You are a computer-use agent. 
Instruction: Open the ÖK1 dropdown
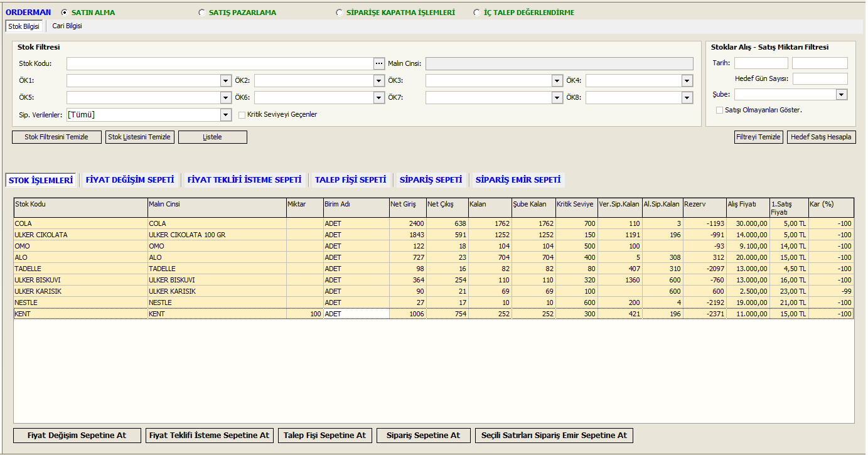click(x=226, y=81)
